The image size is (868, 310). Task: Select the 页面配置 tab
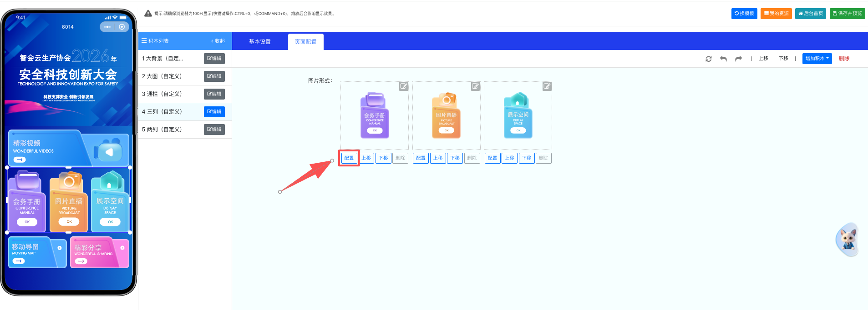[305, 41]
